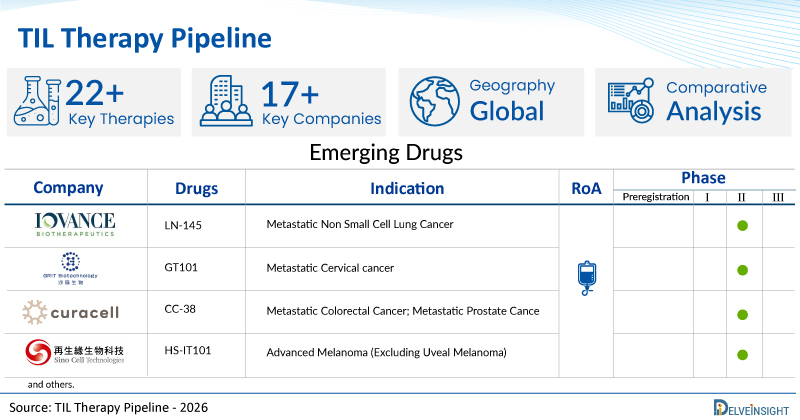Click the lab flasks icon beside 22+
Image resolution: width=800 pixels, height=420 pixels.
[37, 101]
